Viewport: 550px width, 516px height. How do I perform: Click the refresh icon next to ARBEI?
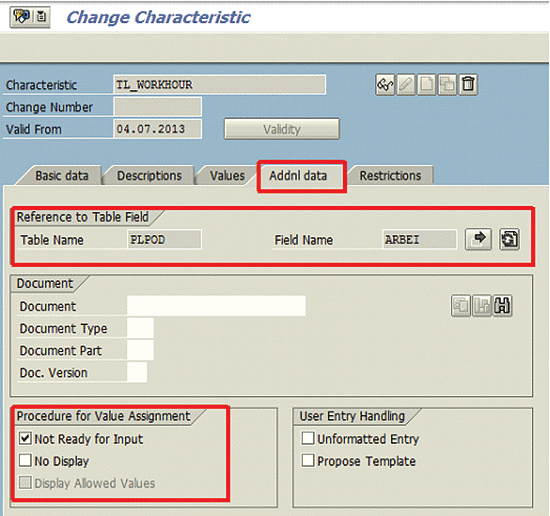tap(509, 239)
